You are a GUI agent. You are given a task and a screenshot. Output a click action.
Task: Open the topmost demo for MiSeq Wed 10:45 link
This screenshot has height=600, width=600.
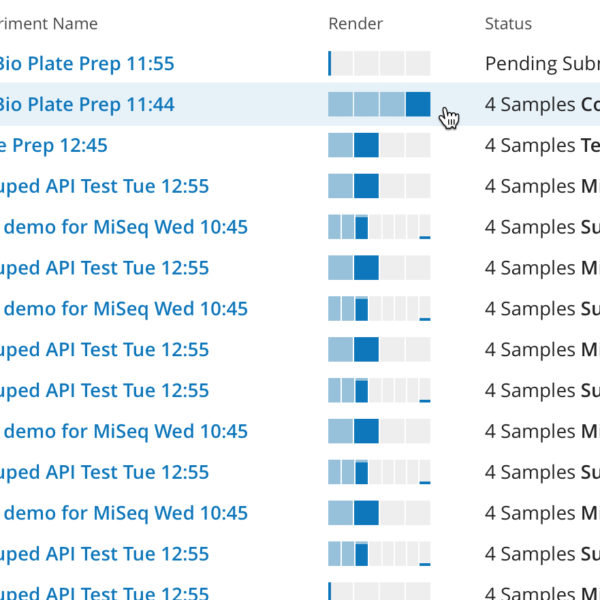point(124,228)
